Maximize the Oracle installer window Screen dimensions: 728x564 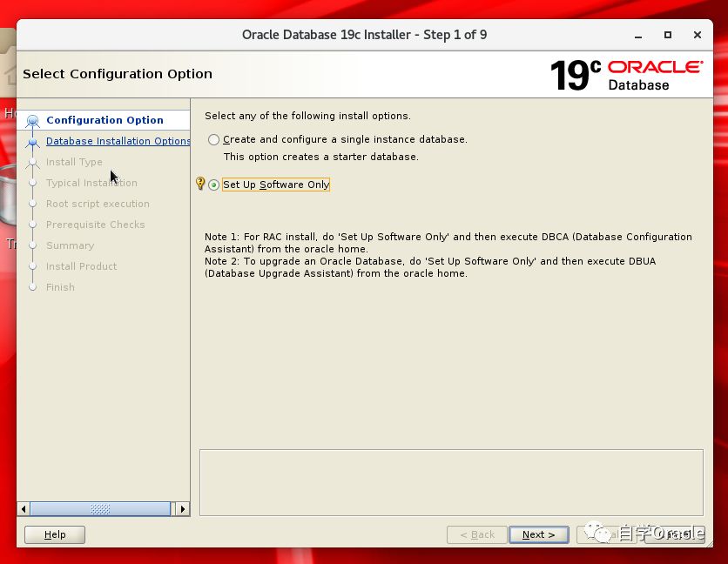tap(668, 35)
